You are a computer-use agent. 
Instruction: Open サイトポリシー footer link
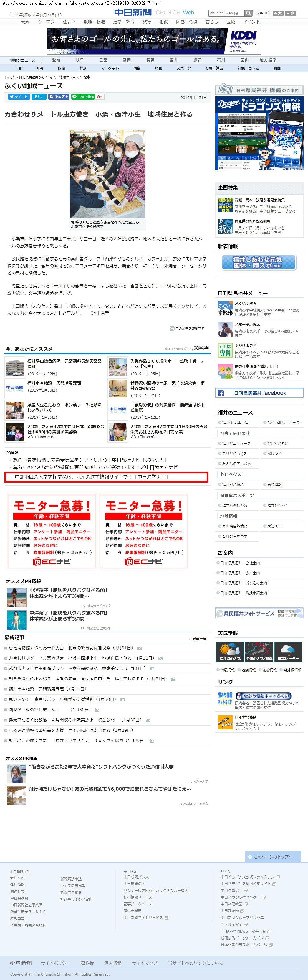(x=55, y=963)
